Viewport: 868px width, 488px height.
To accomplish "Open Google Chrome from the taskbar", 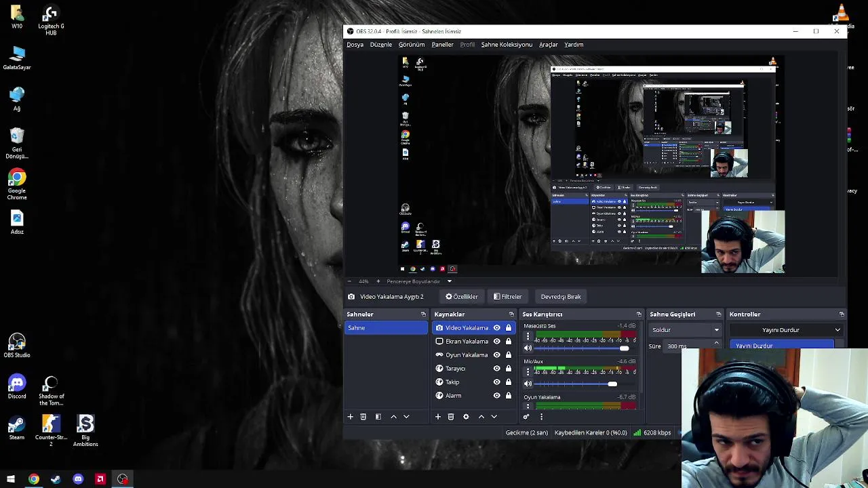I will click(33, 479).
